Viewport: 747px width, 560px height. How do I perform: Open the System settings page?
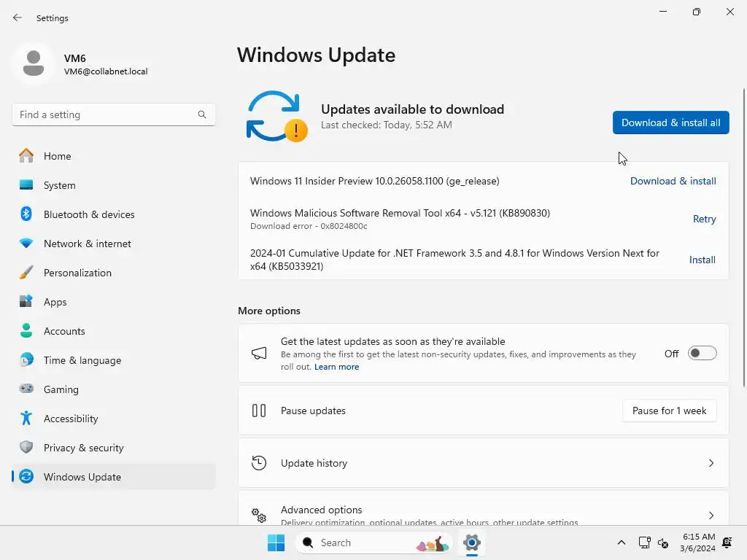pyautogui.click(x=113, y=184)
